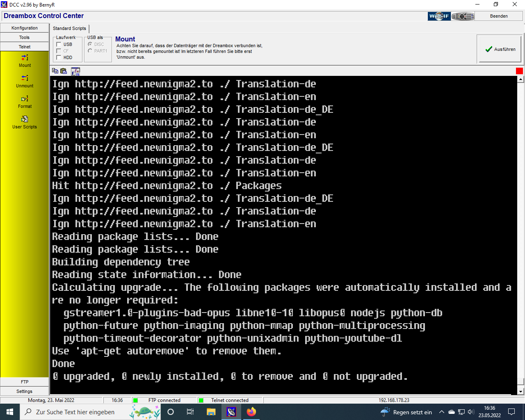The height and width of the screenshot is (420, 525).
Task: Select the Unmount script icon
Action: tap(25, 78)
